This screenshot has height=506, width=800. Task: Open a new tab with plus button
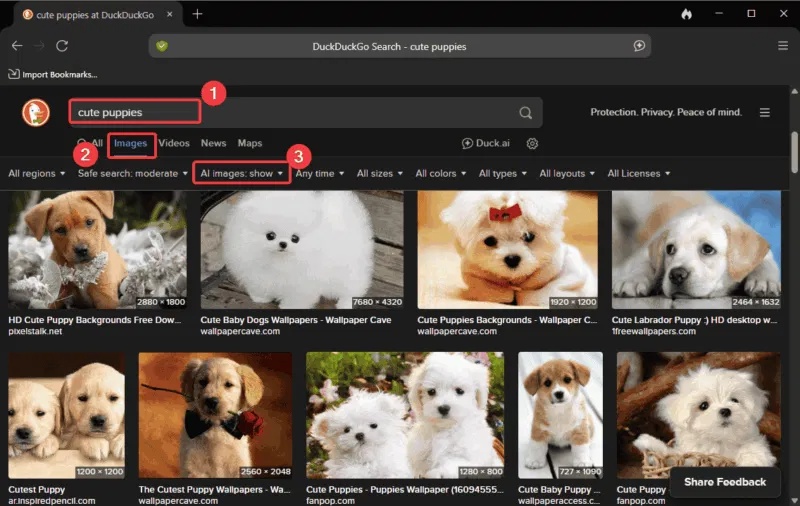coord(197,14)
